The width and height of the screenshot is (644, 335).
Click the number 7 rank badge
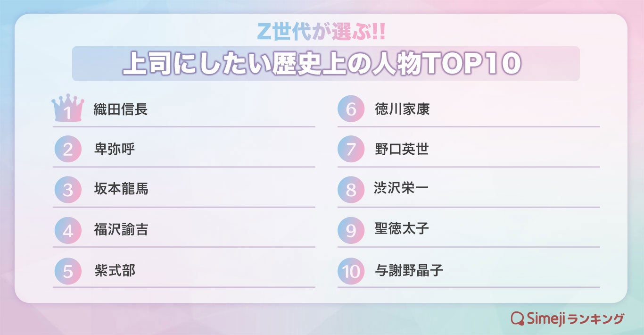(351, 150)
